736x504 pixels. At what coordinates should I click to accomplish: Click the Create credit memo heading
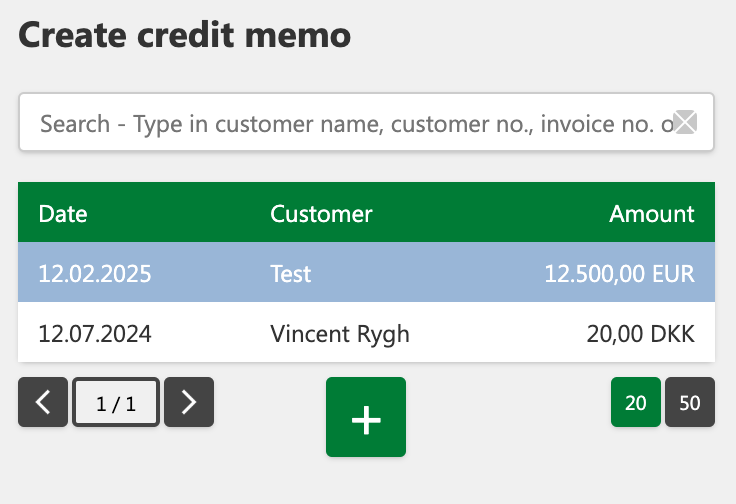coord(184,35)
